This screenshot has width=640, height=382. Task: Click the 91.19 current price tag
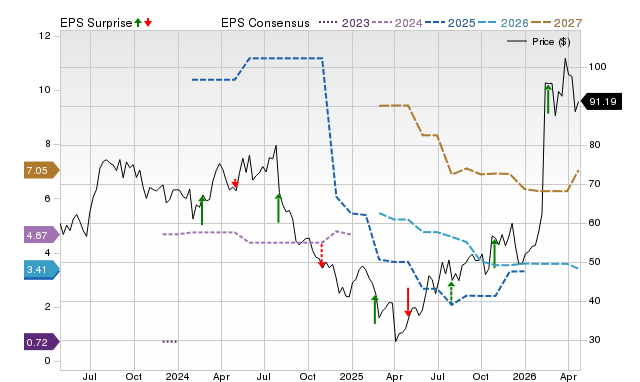601,102
